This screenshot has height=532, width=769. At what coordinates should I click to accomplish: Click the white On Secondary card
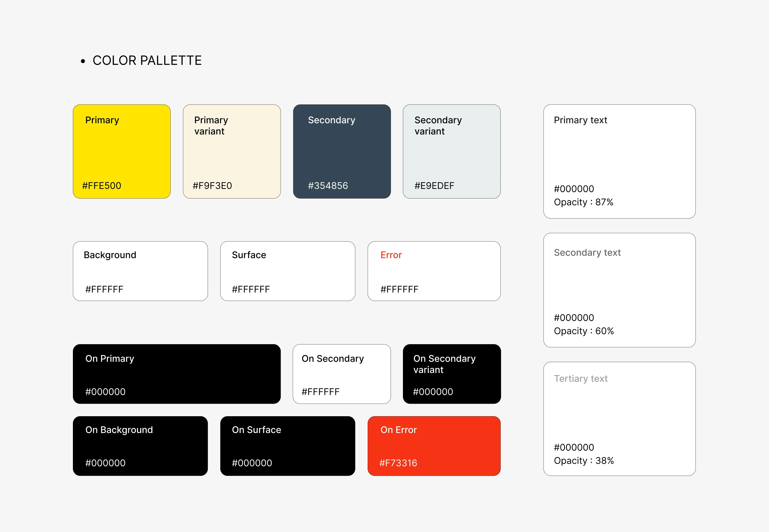(x=342, y=374)
